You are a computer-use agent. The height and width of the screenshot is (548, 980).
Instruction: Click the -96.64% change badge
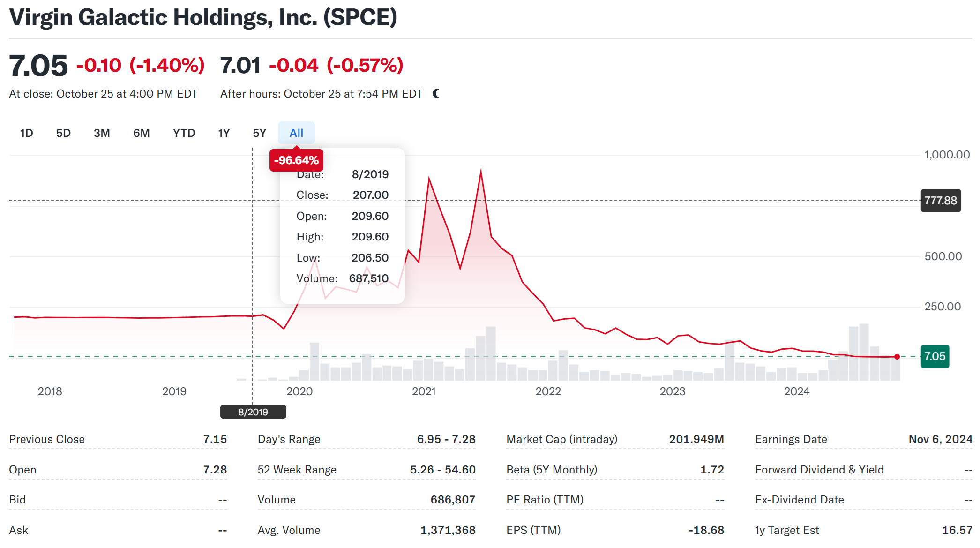tap(296, 160)
